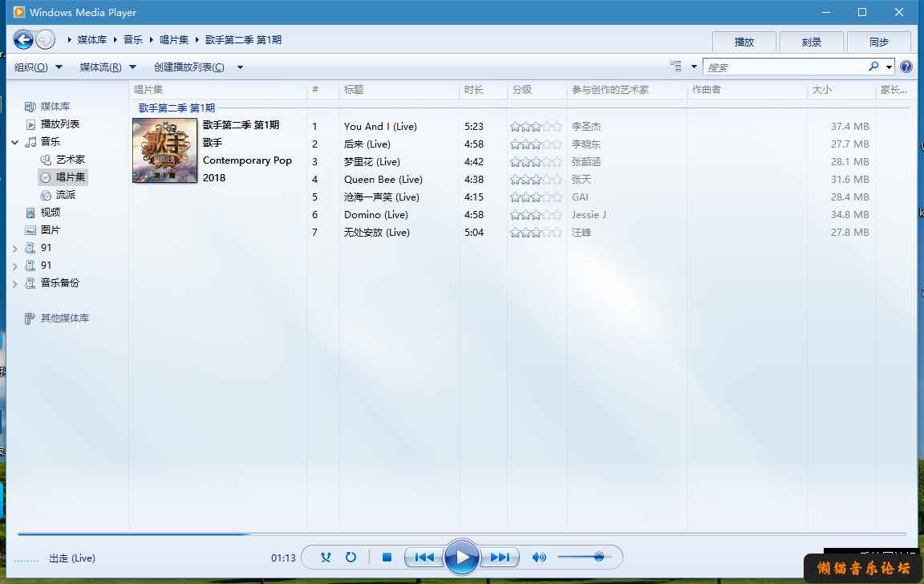Expand the 创建播放列表 dropdown arrow
This screenshot has height=584, width=924.
(240, 67)
